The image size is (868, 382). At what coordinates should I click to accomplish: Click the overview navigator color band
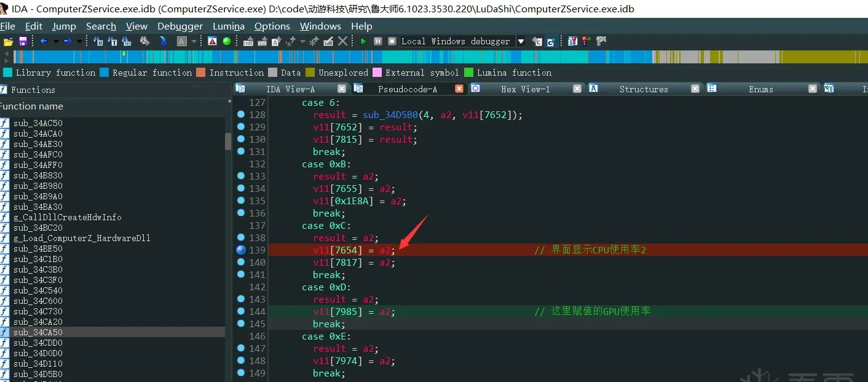click(x=434, y=57)
